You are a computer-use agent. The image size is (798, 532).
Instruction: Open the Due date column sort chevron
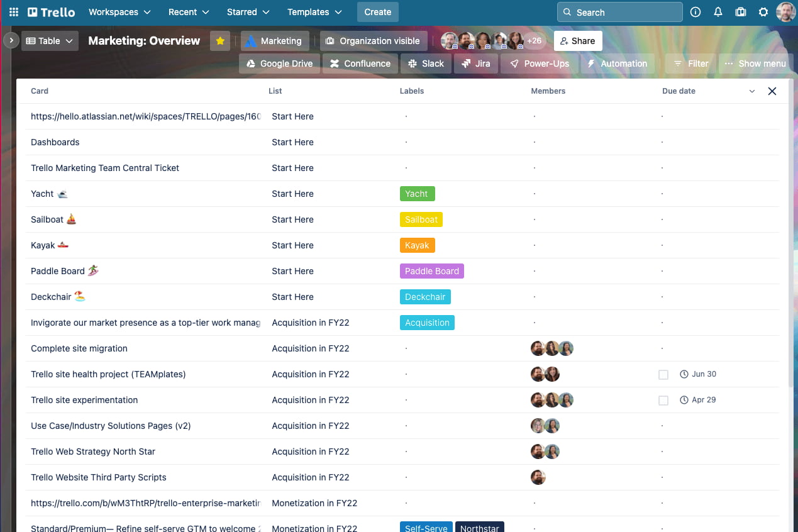[x=752, y=91]
